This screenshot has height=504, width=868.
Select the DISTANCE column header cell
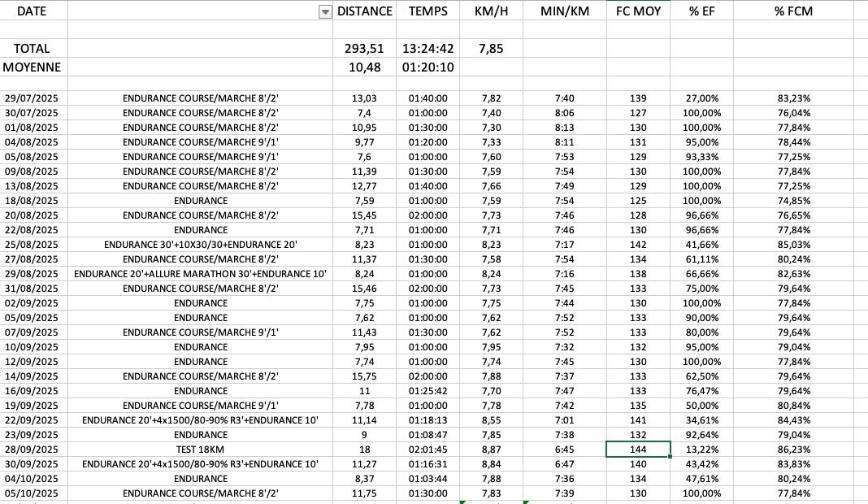[365, 11]
